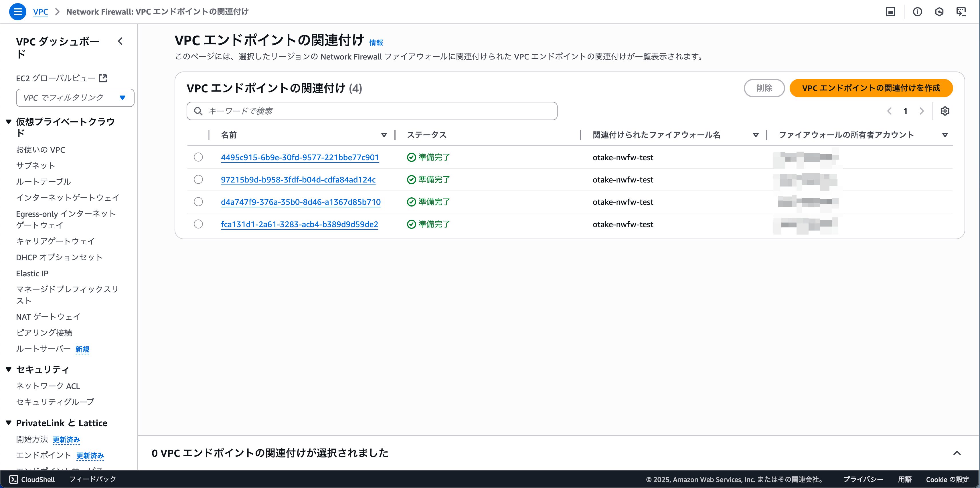
Task: Click the 削除 button
Action: [x=764, y=88]
